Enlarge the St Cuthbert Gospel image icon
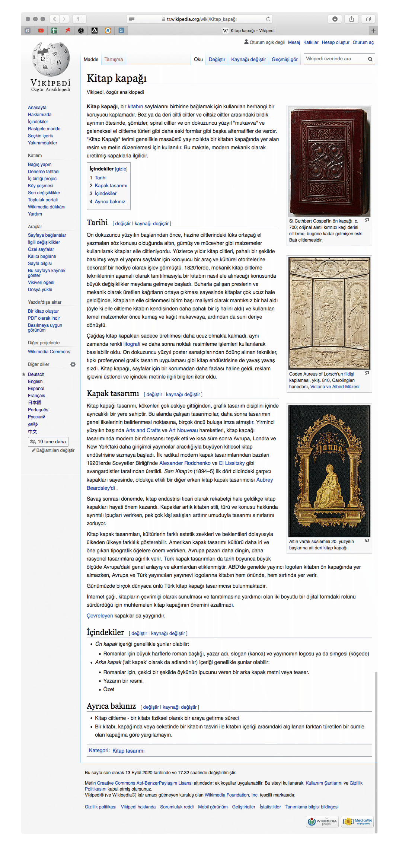The height and width of the screenshot is (868, 399). [367, 220]
